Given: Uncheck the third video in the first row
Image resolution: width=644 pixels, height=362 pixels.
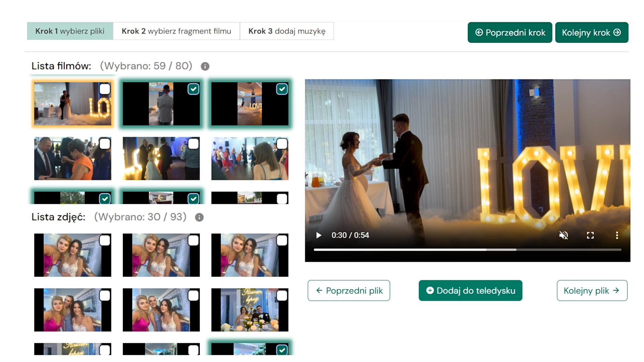Looking at the screenshot, I should 282,89.
